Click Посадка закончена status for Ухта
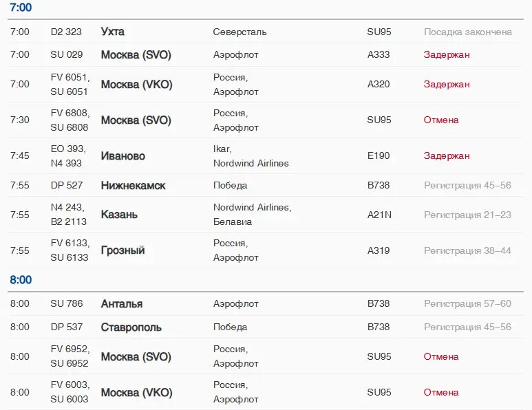 [468, 32]
